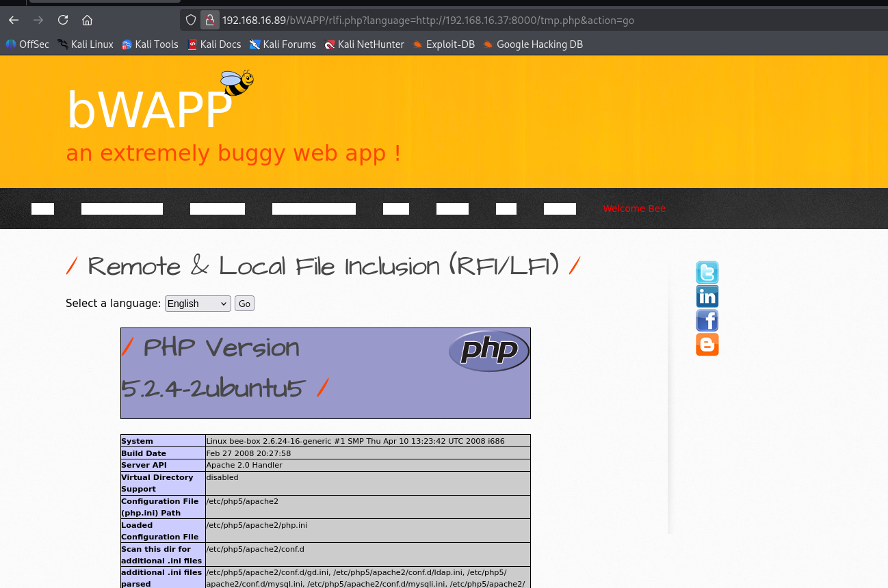This screenshot has width=888, height=588.
Task: Click the Welcome Bee text
Action: (x=634, y=209)
